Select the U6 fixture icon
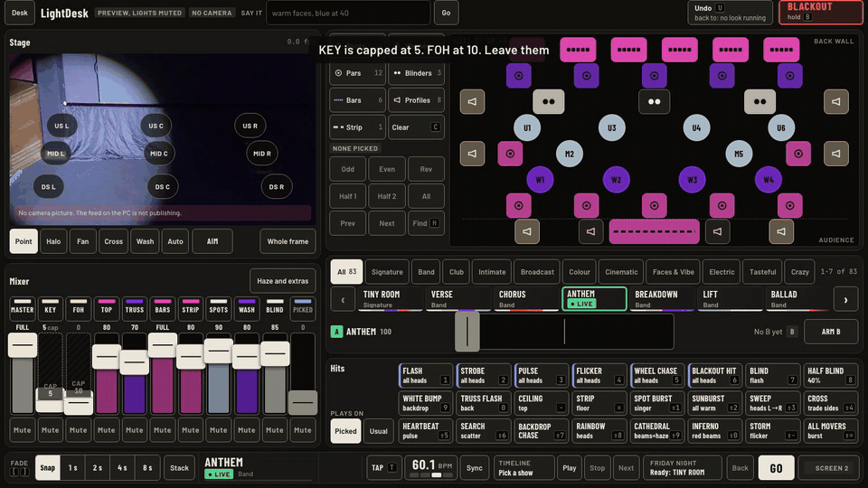The width and height of the screenshot is (868, 488). click(x=780, y=127)
